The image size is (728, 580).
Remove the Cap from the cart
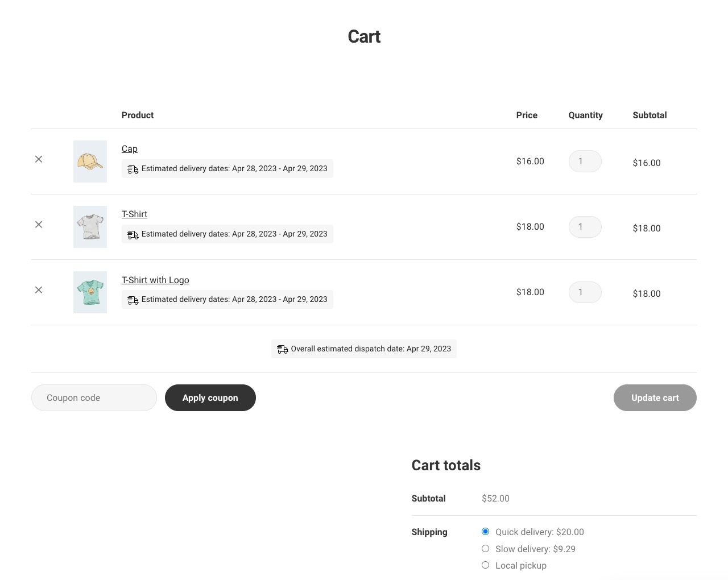(x=39, y=159)
